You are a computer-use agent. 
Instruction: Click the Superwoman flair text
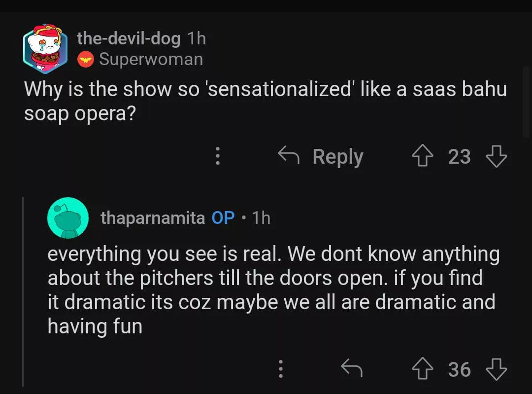(151, 60)
